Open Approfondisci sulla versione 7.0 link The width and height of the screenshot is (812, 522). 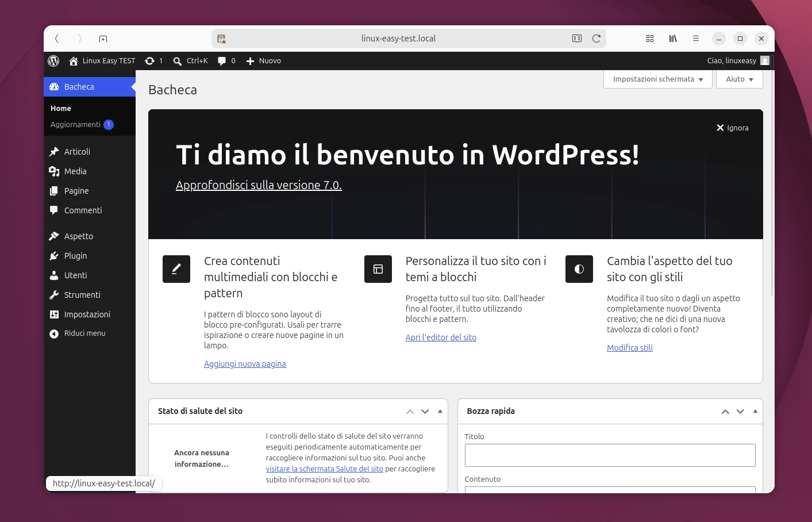coord(259,185)
